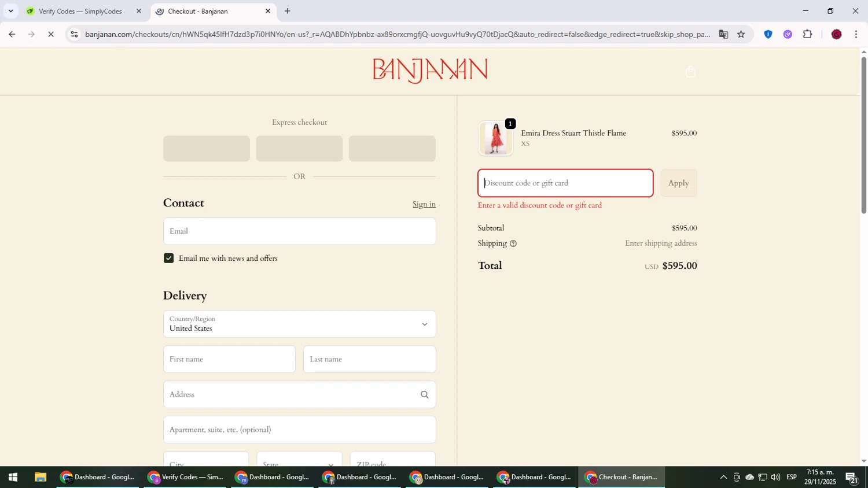Click the Apartment, suite, etc. field
Image resolution: width=868 pixels, height=488 pixels.
[300, 430]
